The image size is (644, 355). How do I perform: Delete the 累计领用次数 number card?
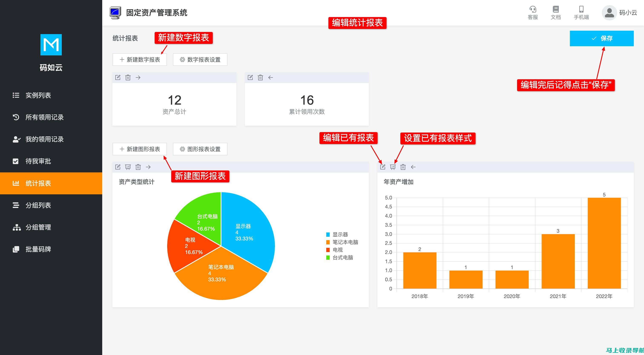[x=260, y=78]
